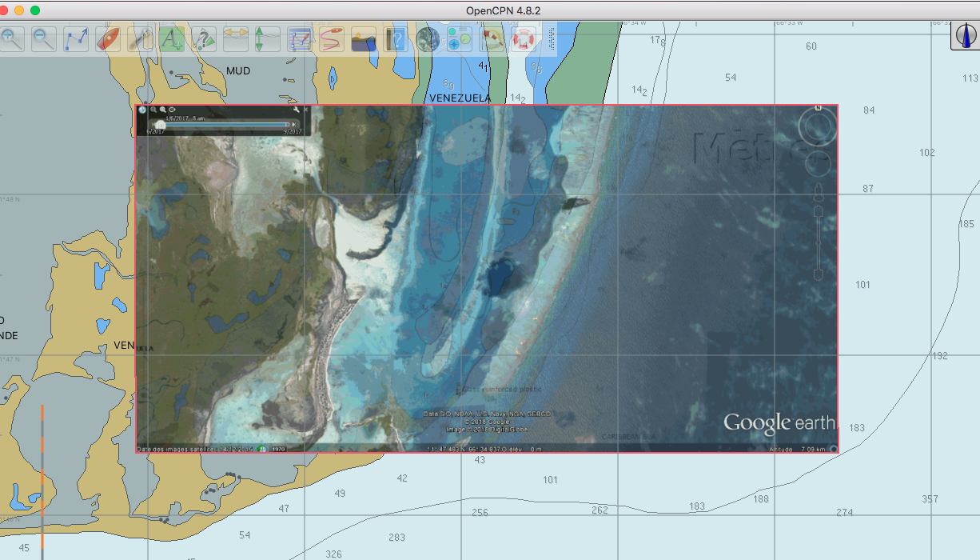Step the imagery date forward
This screenshot has height=560, width=980.
tap(293, 125)
